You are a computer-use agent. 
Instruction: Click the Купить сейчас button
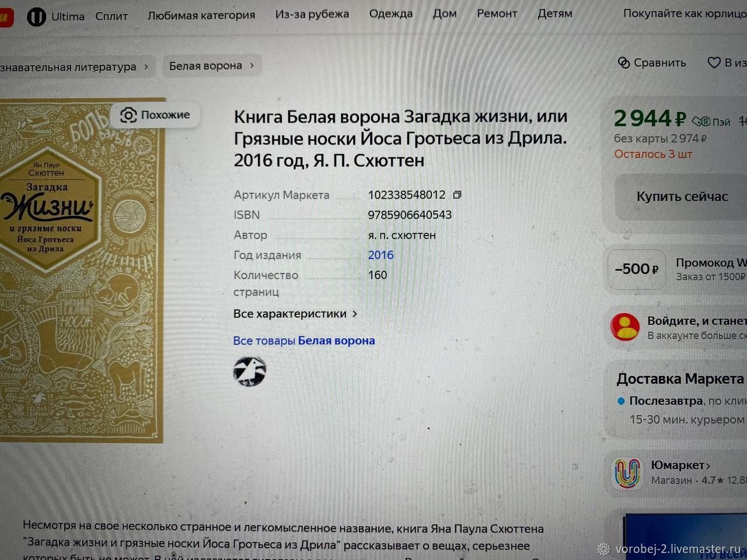click(681, 197)
